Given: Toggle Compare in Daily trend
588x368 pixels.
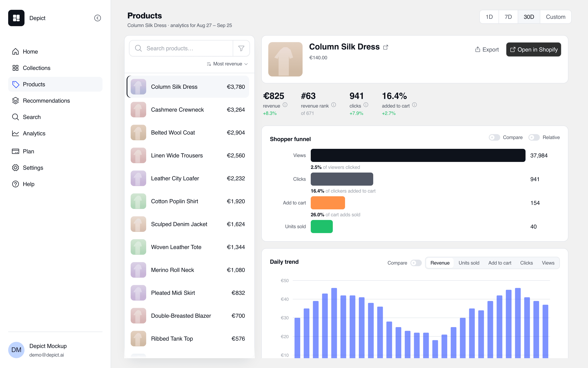Looking at the screenshot, I should click(416, 263).
